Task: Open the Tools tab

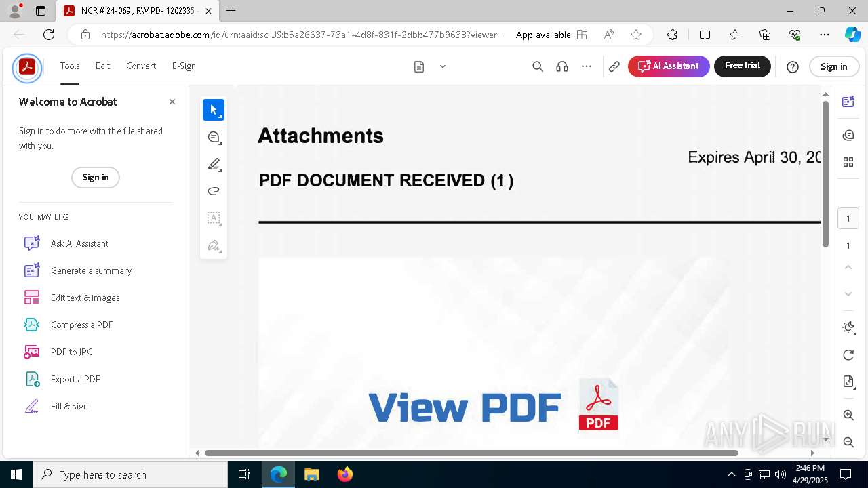Action: (70, 66)
